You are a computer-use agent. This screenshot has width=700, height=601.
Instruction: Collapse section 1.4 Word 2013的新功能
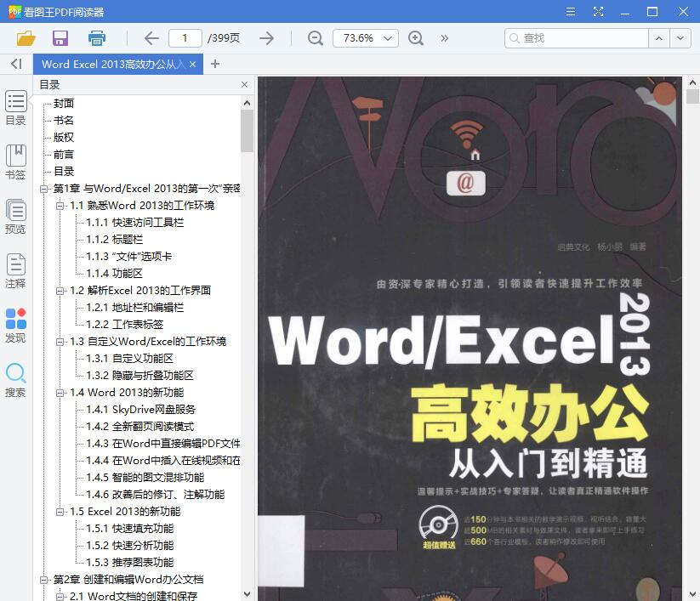click(60, 393)
